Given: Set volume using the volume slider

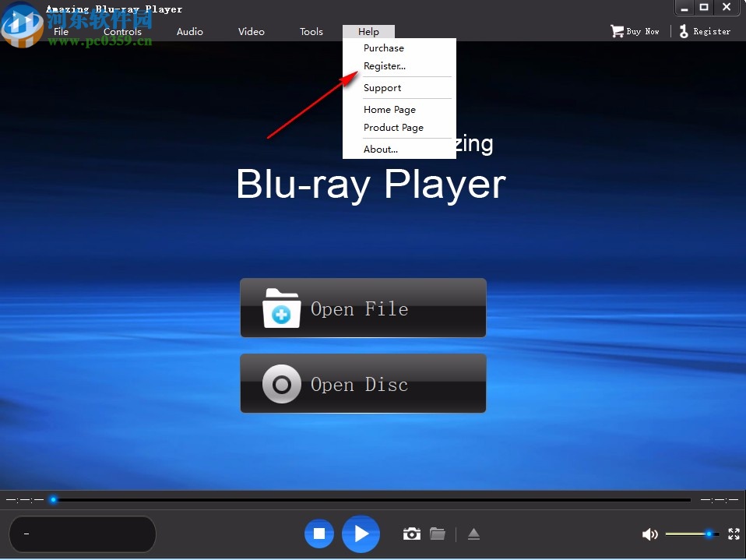Looking at the screenshot, I should click(691, 534).
